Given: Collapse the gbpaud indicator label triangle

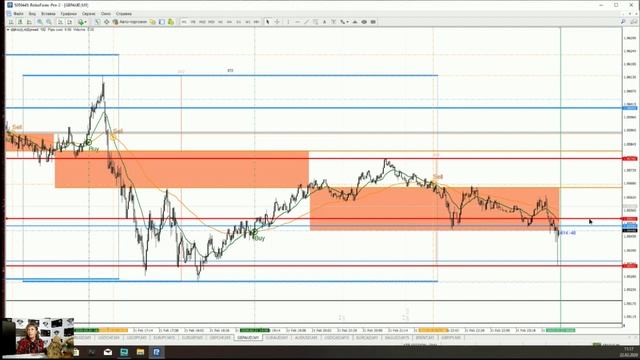Looking at the screenshot, I should tap(8, 30).
